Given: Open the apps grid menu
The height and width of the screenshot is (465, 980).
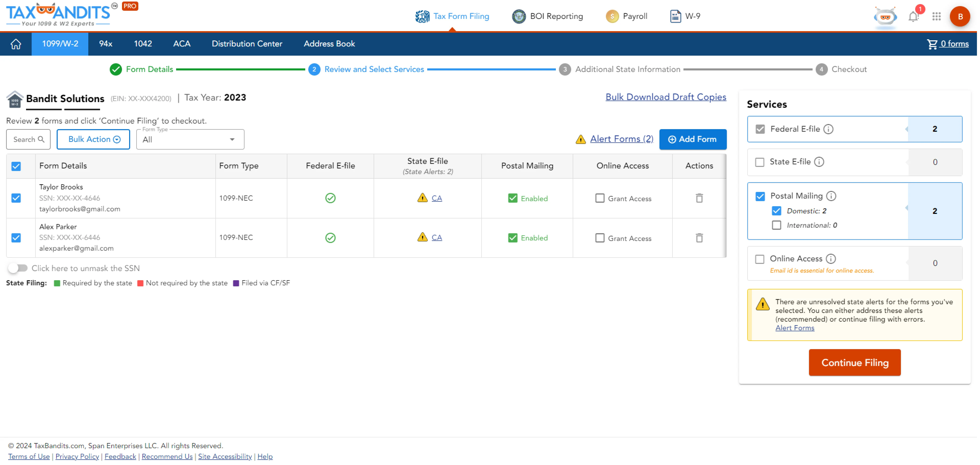Looking at the screenshot, I should pyautogui.click(x=937, y=16).
